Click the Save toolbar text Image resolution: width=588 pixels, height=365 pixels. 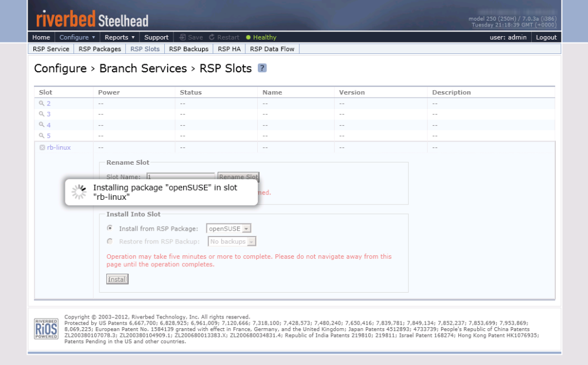[195, 37]
